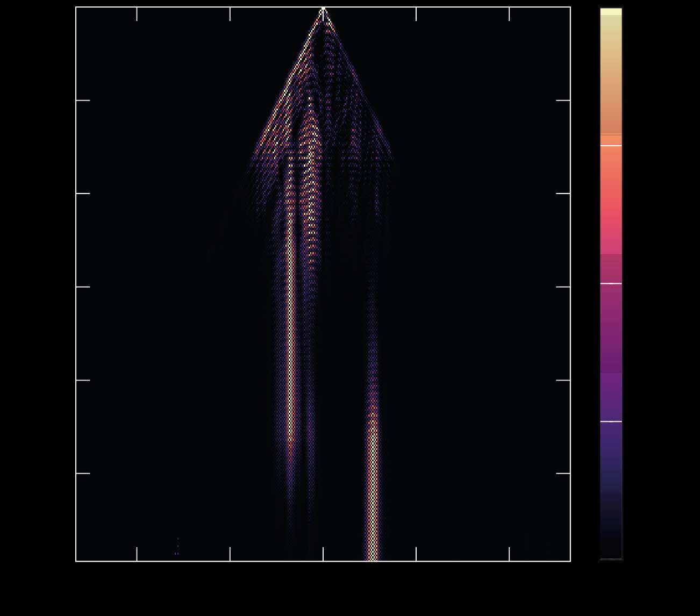Click the topmost tick mark on the left axis
700x616 pixels.
pos(83,100)
